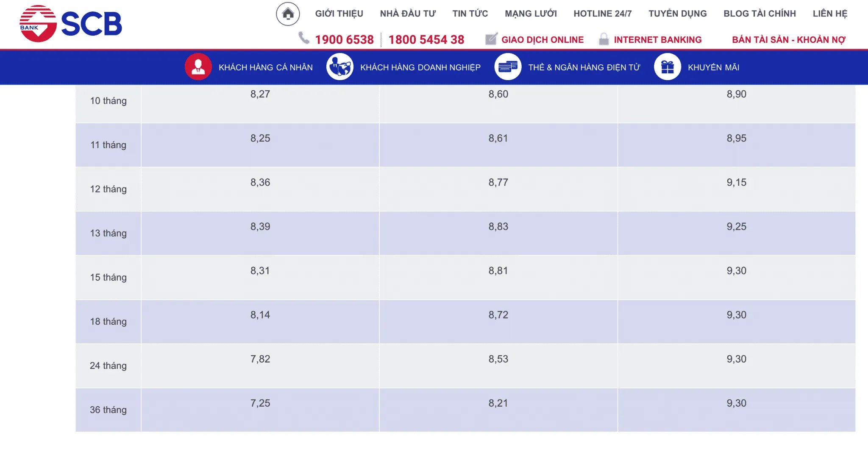This screenshot has height=449, width=868.
Task: Open the Liên hệ menu item
Action: pos(830,14)
